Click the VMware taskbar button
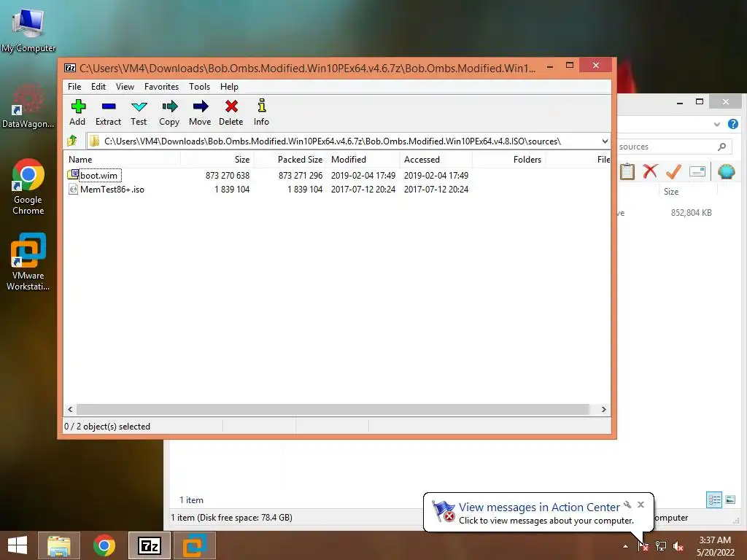Screen dimensions: 747x560 tap(195, 545)
